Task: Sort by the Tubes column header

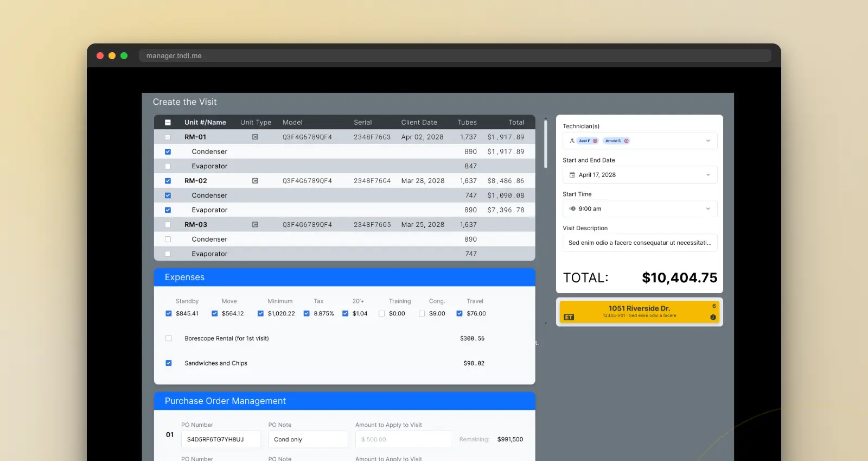Action: click(467, 122)
